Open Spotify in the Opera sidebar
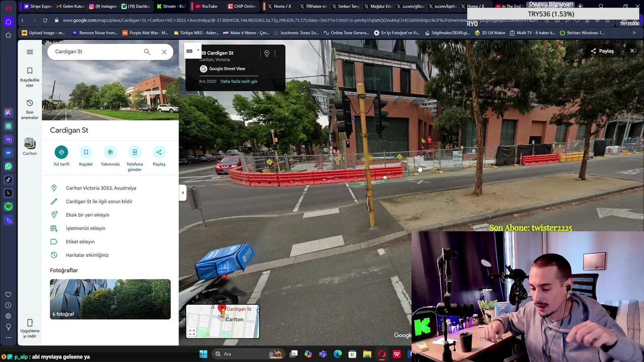Image resolution: width=644 pixels, height=362 pixels. 8,207
